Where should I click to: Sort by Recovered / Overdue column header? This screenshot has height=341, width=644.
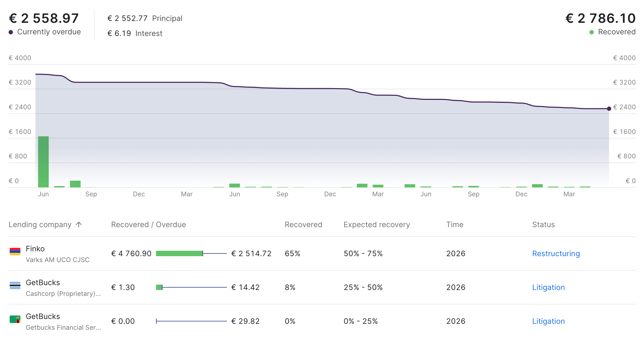148,224
